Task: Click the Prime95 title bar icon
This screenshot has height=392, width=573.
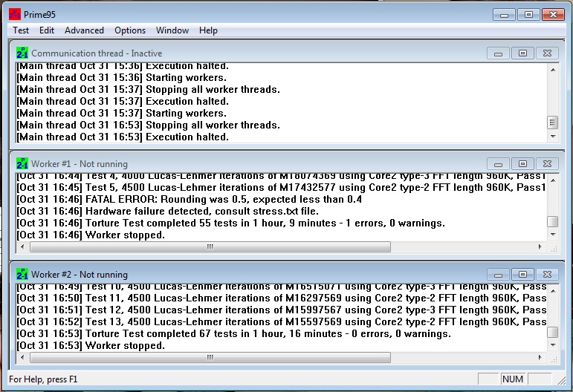Action: point(15,15)
